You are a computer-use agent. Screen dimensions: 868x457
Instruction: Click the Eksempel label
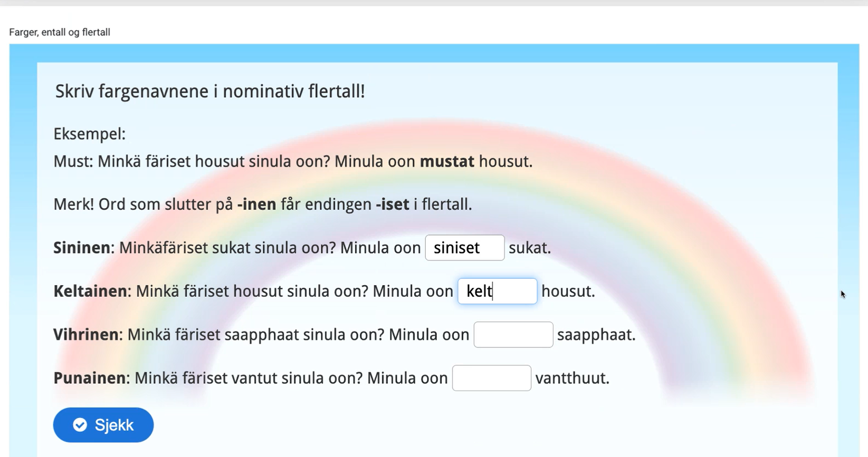[x=90, y=134]
